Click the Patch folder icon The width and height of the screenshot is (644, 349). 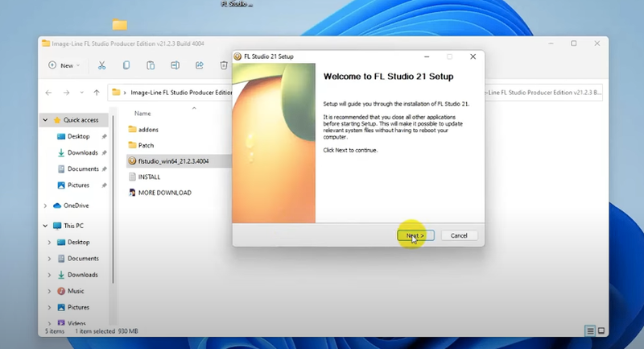tap(132, 145)
